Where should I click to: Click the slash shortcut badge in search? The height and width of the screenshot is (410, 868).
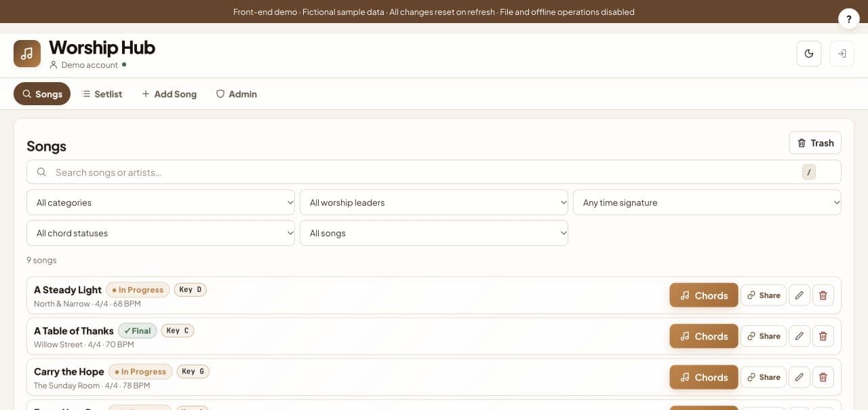[x=809, y=172]
